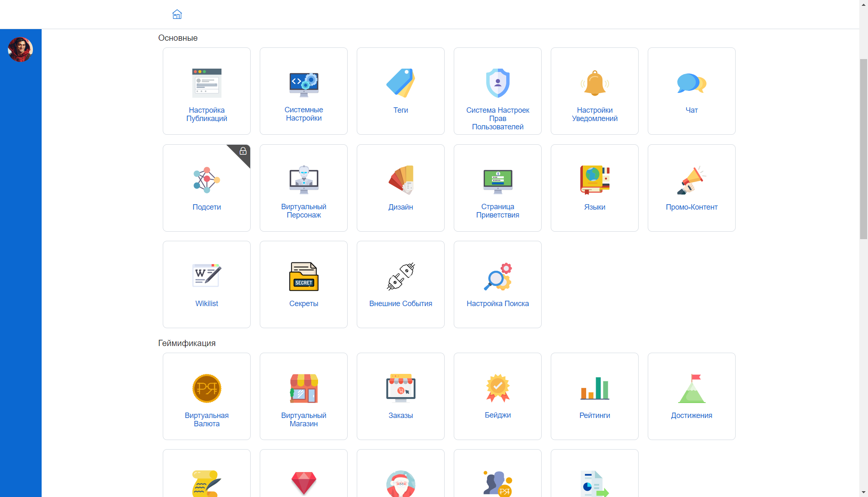Click the Языки globe book icon
Screen dimensions: 868x497
pos(594,180)
